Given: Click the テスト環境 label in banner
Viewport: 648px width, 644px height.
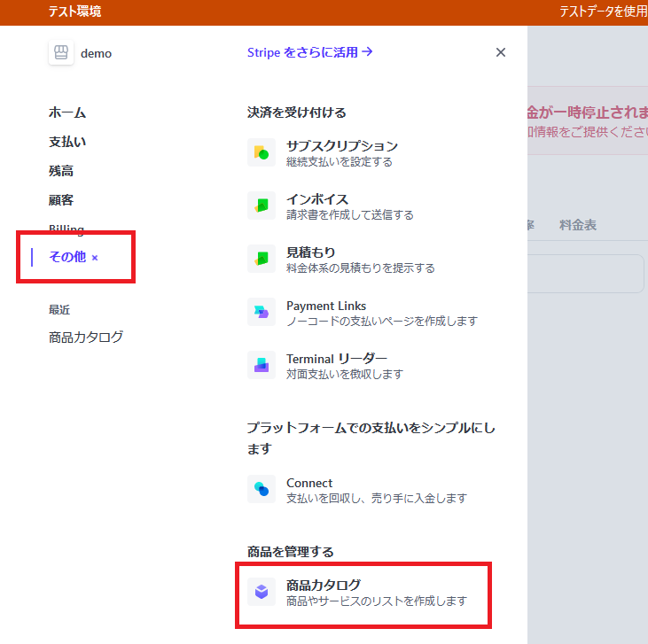Looking at the screenshot, I should tap(74, 12).
